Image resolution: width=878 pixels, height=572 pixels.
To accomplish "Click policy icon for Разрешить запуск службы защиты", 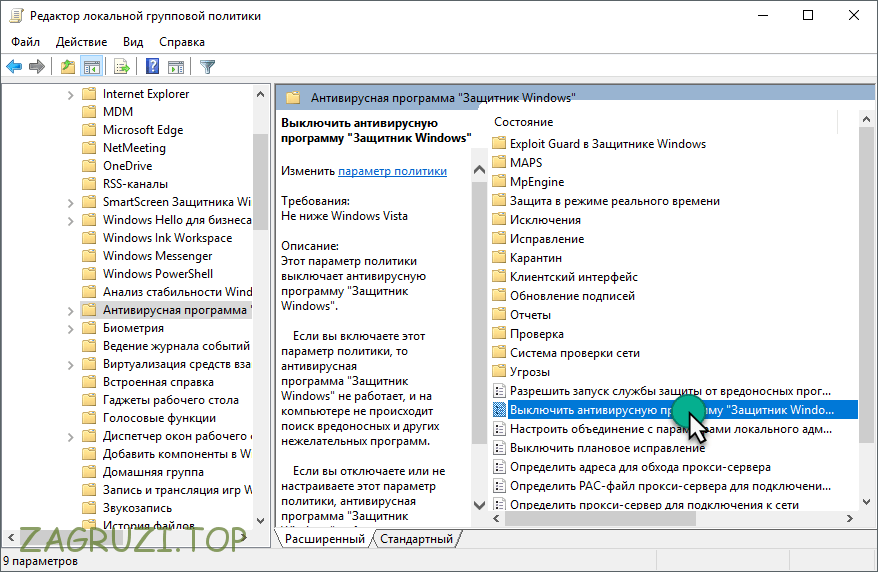I will pyautogui.click(x=499, y=391).
